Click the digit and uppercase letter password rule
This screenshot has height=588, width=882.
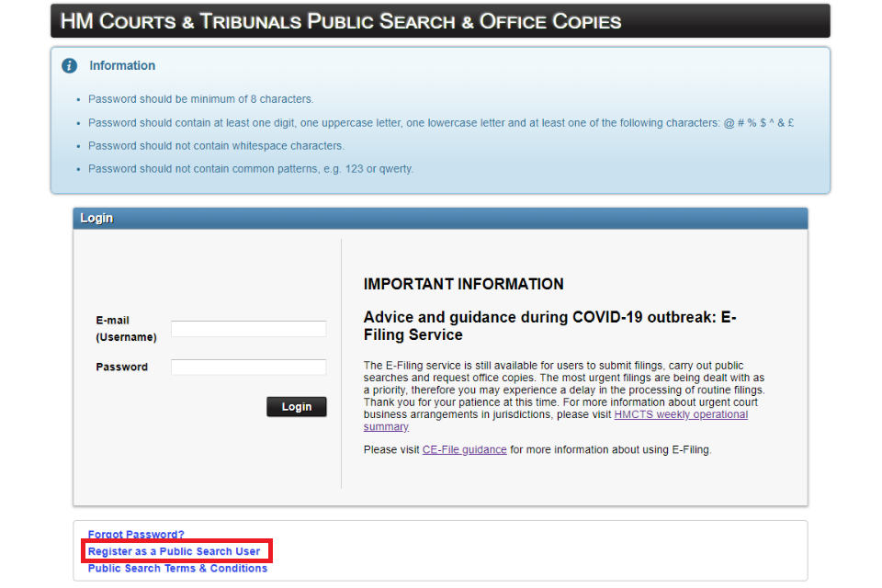[x=441, y=123]
